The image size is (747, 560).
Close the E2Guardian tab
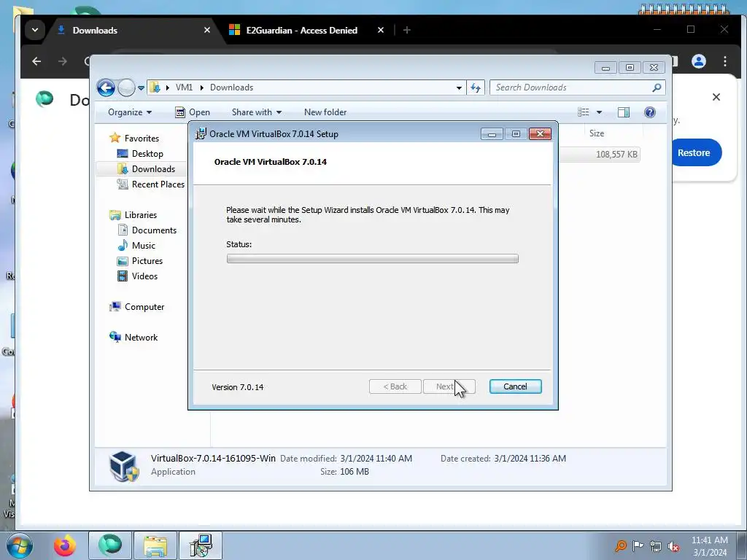pos(381,30)
